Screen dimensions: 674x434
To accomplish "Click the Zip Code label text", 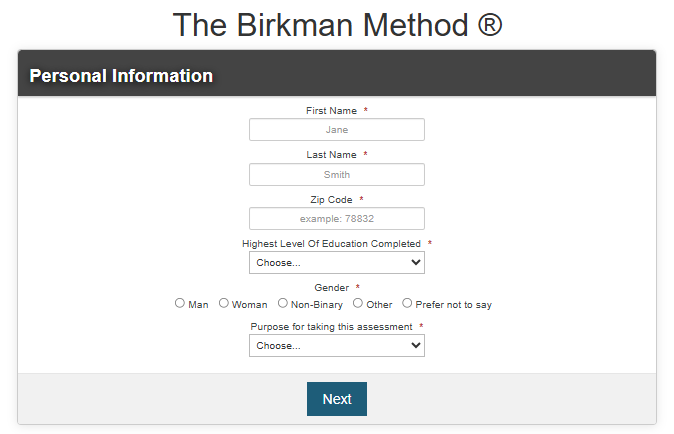I will tap(331, 200).
